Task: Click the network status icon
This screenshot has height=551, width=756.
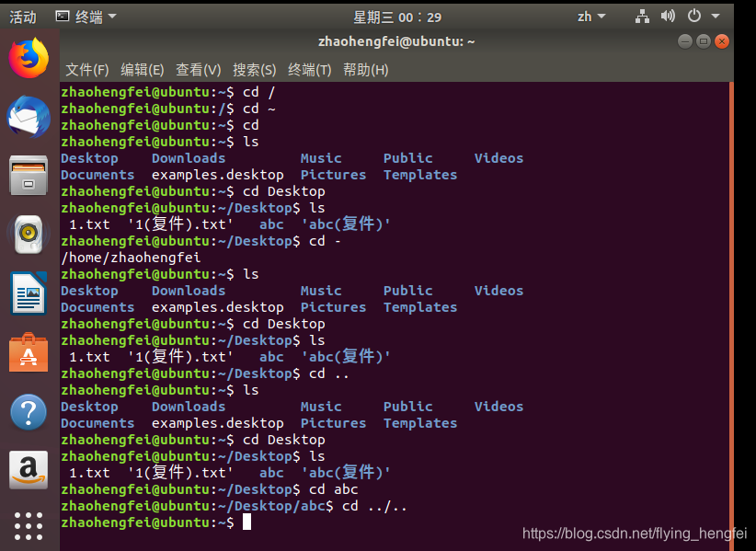Action: [x=642, y=17]
